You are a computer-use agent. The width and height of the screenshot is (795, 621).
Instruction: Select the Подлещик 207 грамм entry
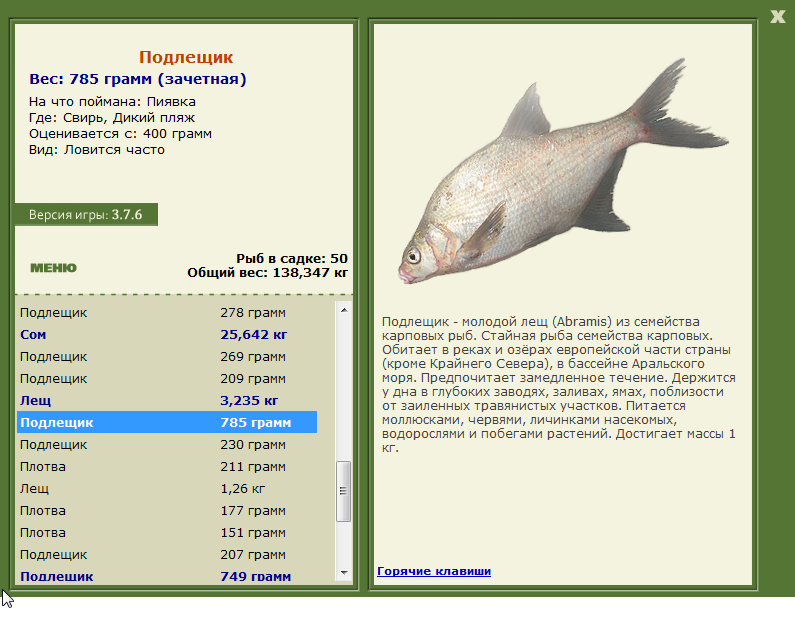point(167,555)
